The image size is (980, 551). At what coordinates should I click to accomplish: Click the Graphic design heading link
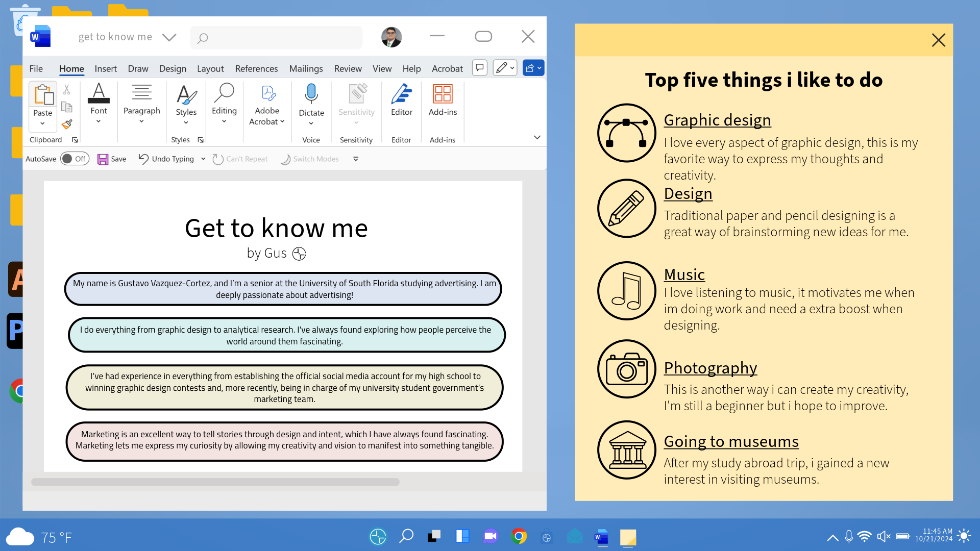pos(717,120)
